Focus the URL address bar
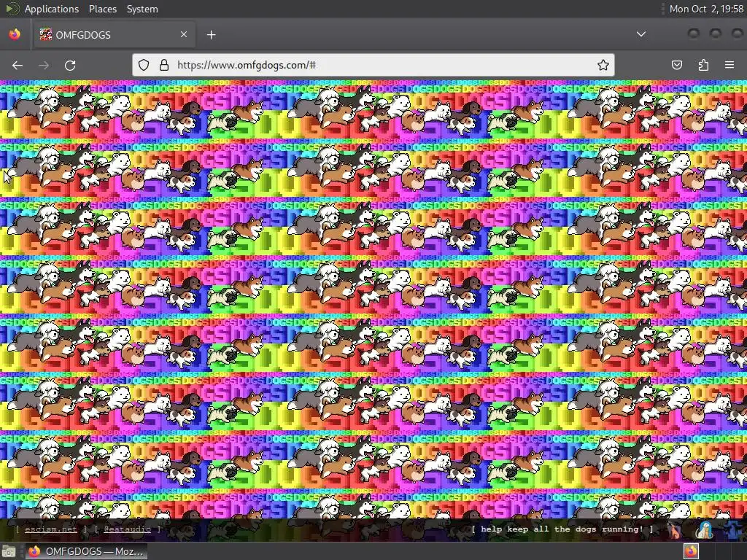This screenshot has height=560, width=747. pos(373,65)
